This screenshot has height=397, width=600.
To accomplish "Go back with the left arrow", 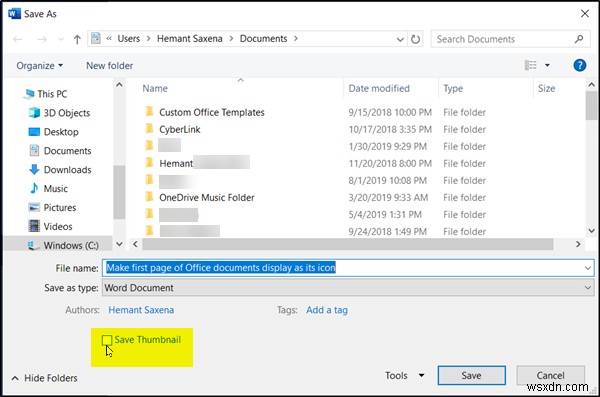I will point(18,39).
